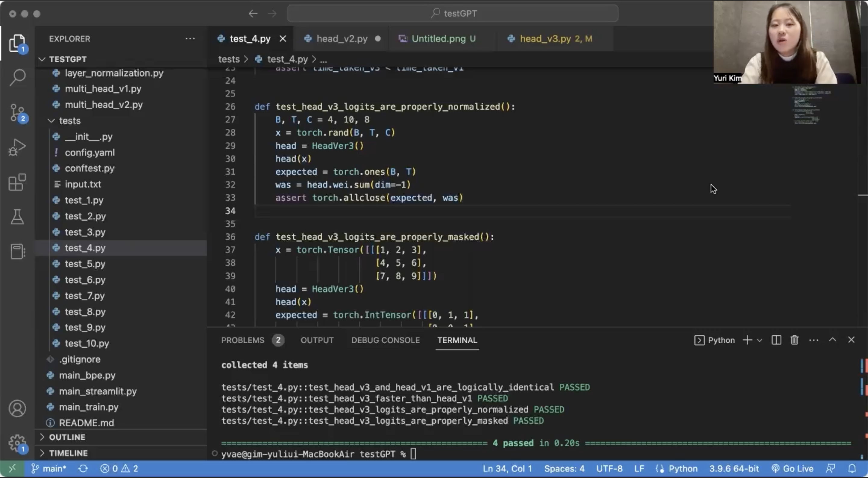Open the Explorer view in activity bar
868x478 pixels.
(17, 43)
